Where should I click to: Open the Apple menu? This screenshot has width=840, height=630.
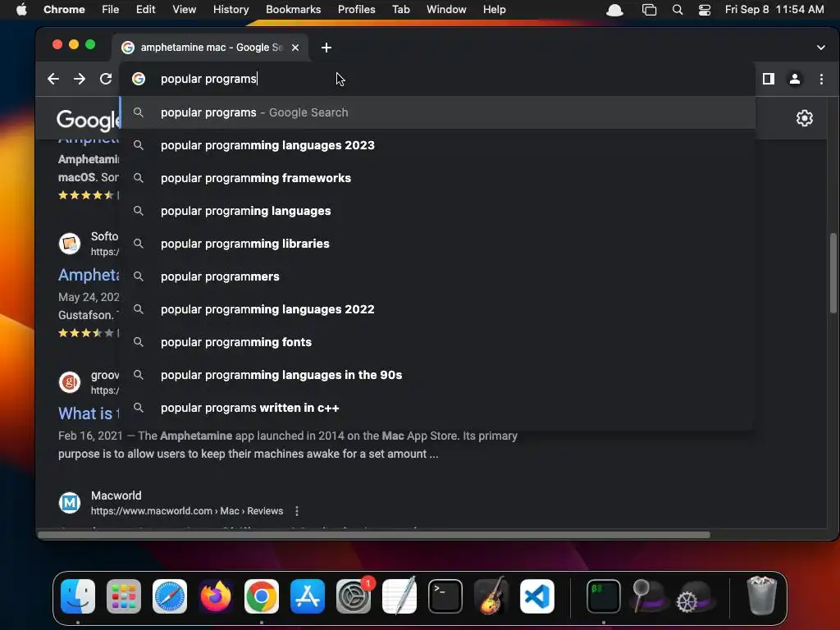21,10
